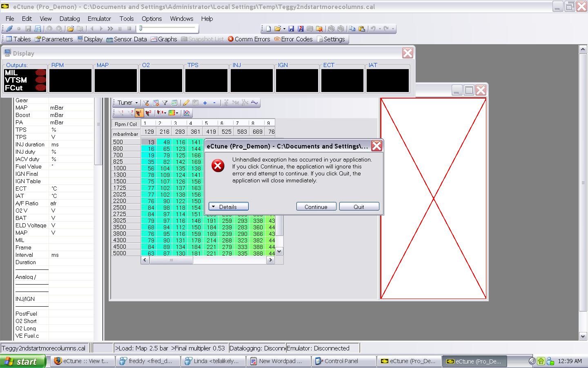Open Settings from toolbar
The height and width of the screenshot is (368, 588).
point(331,39)
